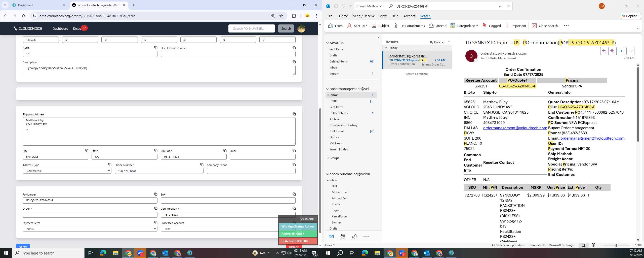Image resolution: width=644 pixels, height=258 pixels.
Task: Click the OMS page vertical scrollbar
Action: tap(320, 171)
